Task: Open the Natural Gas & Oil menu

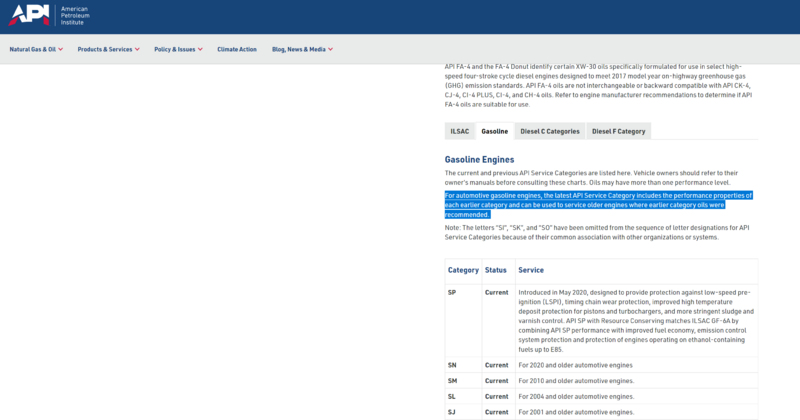Action: [33, 50]
